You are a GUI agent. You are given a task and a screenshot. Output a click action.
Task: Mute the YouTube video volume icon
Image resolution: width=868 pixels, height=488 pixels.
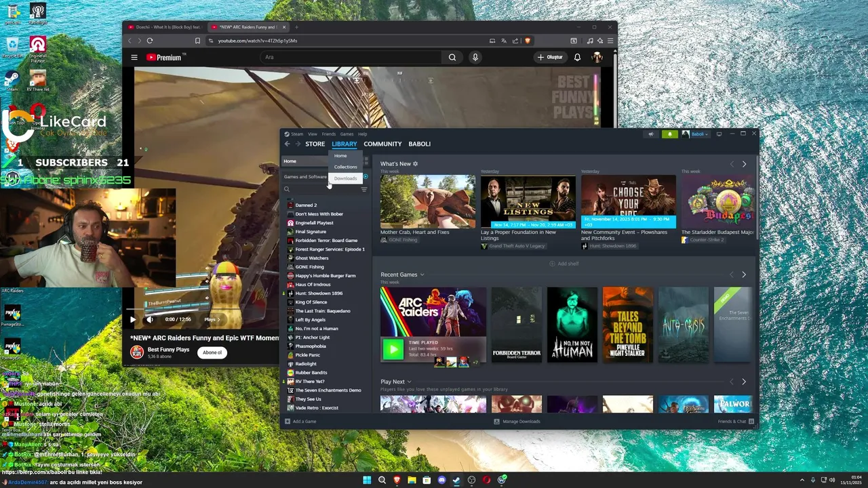coord(150,319)
